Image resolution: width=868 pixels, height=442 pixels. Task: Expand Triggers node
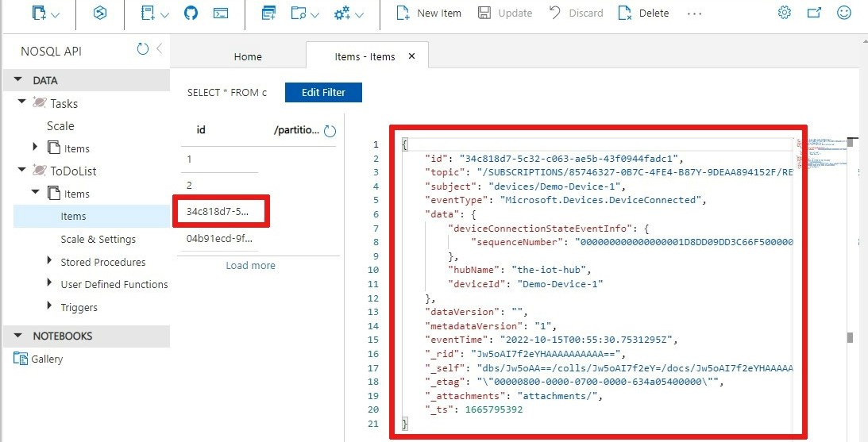pyautogui.click(x=49, y=306)
